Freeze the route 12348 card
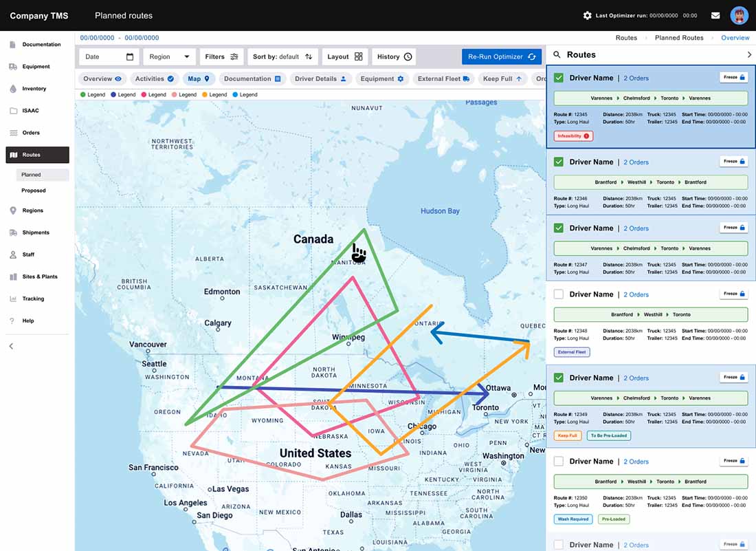756x551 pixels. coord(734,293)
